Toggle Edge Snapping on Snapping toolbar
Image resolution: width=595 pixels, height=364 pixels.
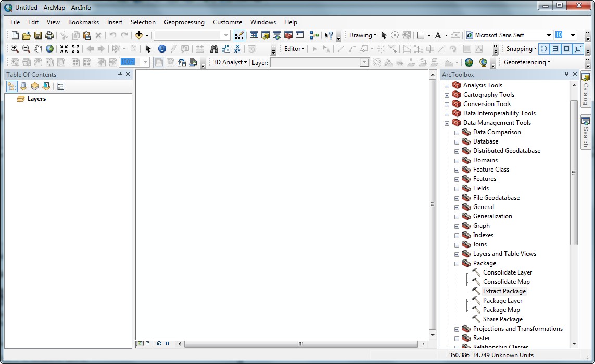579,49
